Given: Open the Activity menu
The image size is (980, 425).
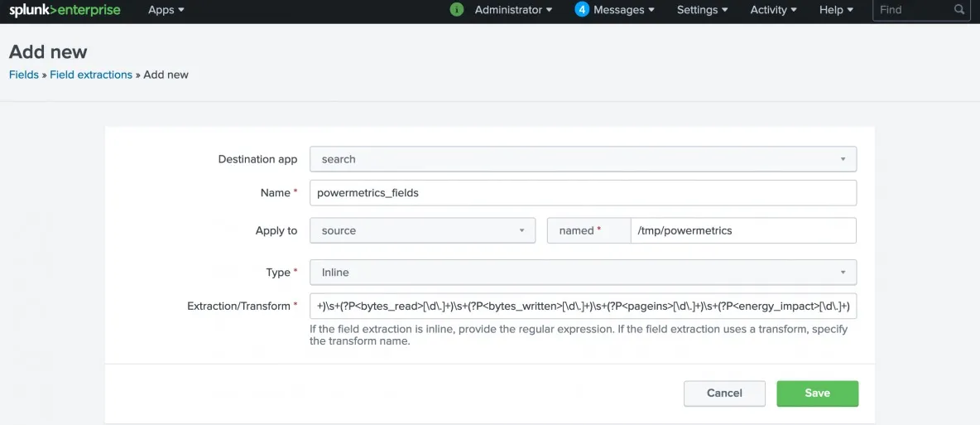Looking at the screenshot, I should (x=773, y=10).
